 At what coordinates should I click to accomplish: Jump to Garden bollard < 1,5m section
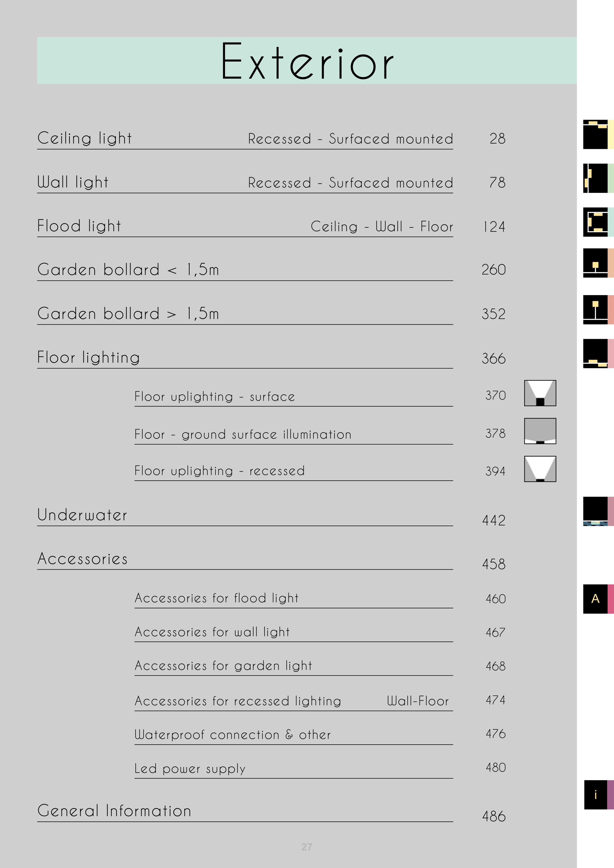[x=128, y=270]
